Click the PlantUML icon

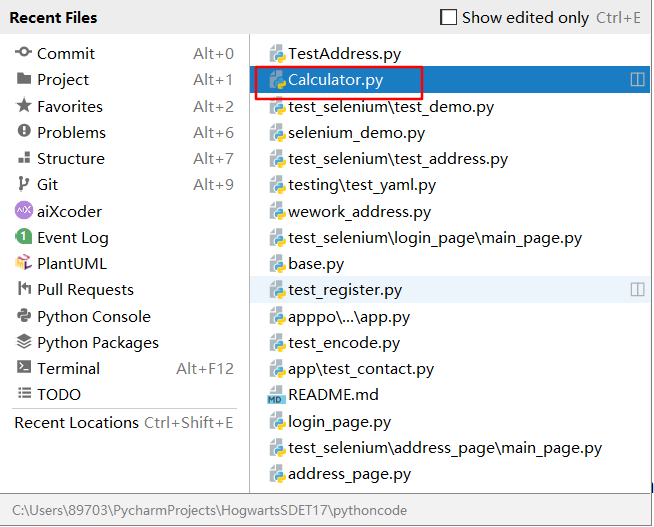pos(23,263)
